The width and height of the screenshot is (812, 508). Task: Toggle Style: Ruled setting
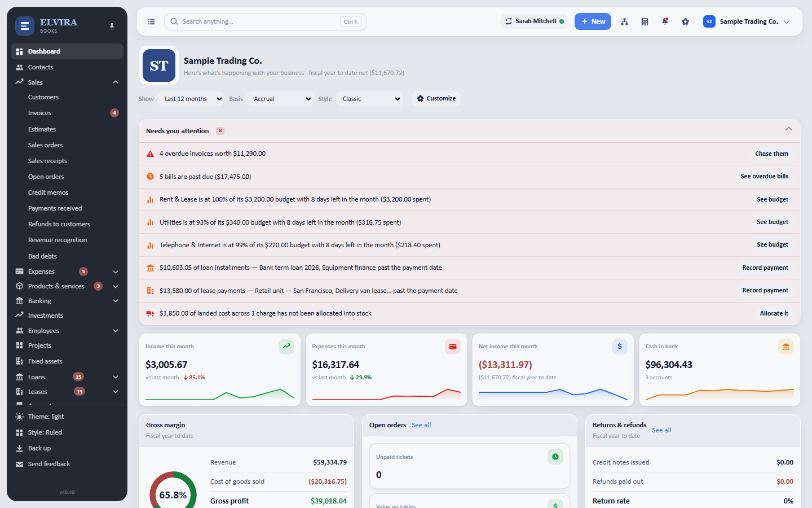[67, 432]
